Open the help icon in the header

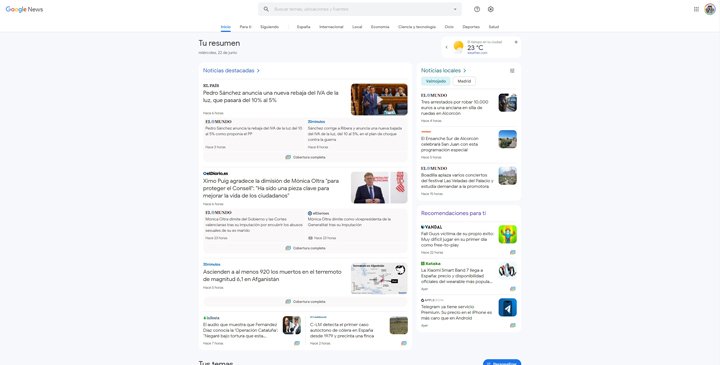point(477,9)
